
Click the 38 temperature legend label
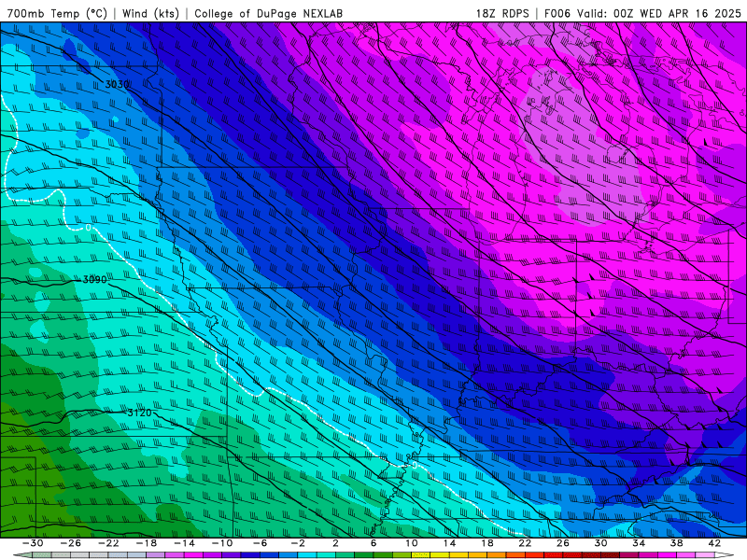(676, 543)
